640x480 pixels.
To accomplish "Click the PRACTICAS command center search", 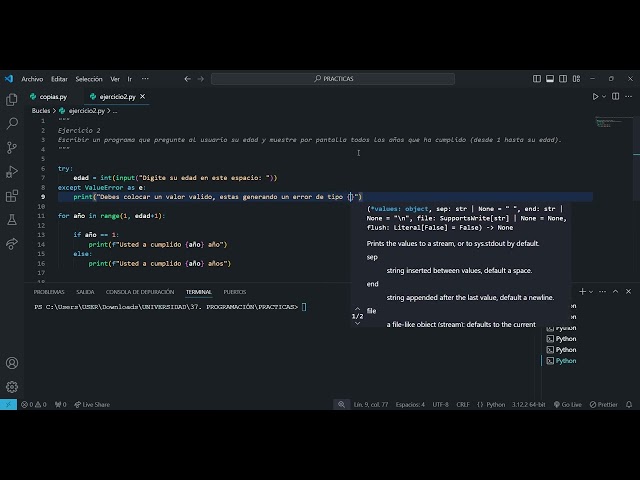I will point(333,79).
